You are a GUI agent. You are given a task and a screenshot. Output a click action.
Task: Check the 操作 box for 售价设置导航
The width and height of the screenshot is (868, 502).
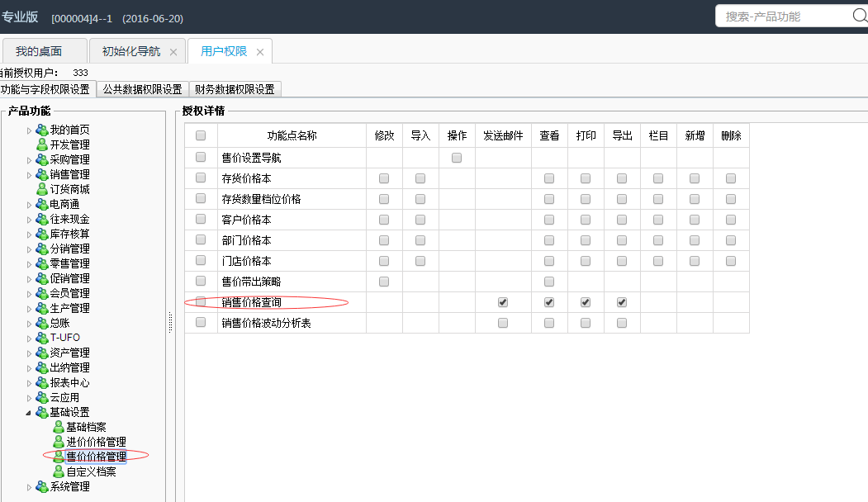coord(456,158)
